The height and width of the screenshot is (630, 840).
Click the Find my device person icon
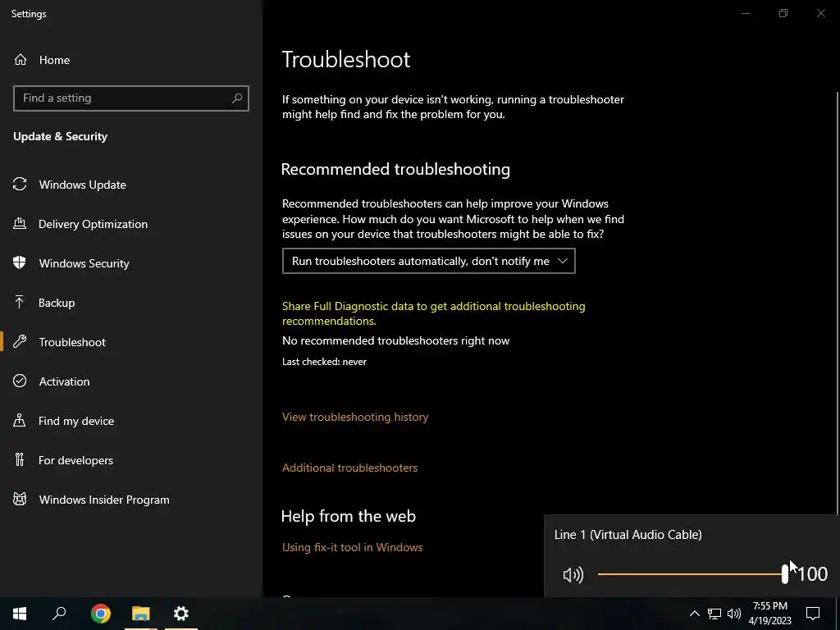tap(20, 420)
